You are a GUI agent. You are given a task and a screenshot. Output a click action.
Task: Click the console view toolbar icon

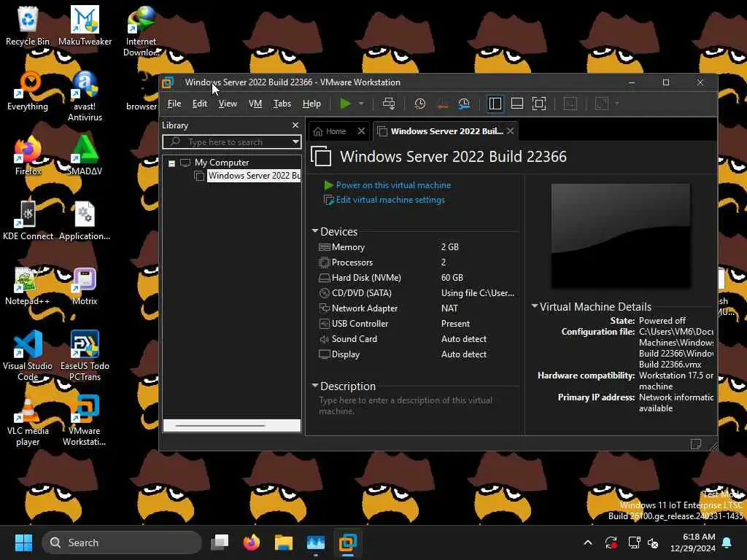(x=570, y=104)
